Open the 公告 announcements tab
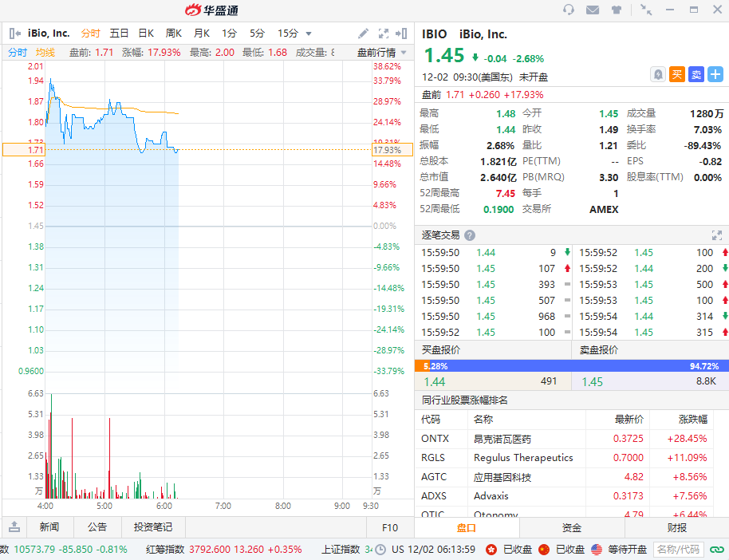This screenshot has height=560, width=729. click(97, 527)
